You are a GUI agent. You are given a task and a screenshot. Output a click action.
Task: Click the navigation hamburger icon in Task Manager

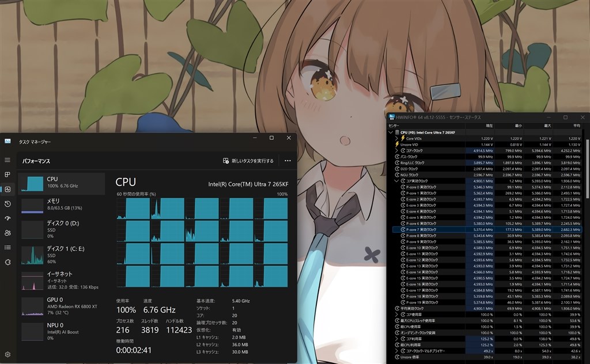click(7, 160)
